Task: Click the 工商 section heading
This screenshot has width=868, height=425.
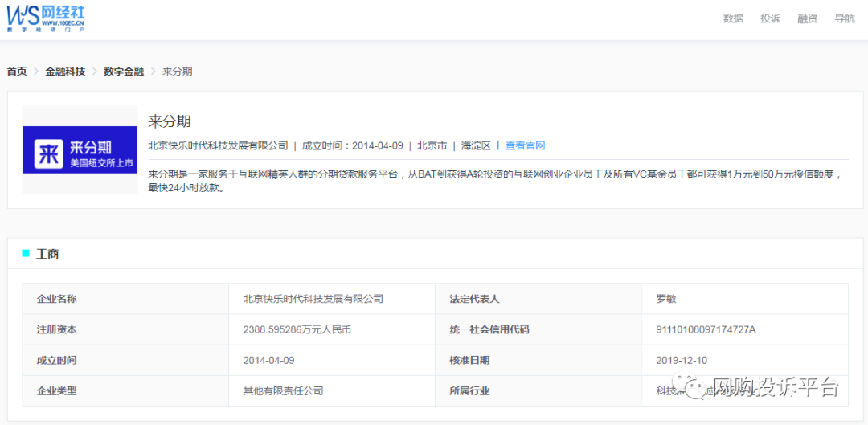Action: [47, 255]
